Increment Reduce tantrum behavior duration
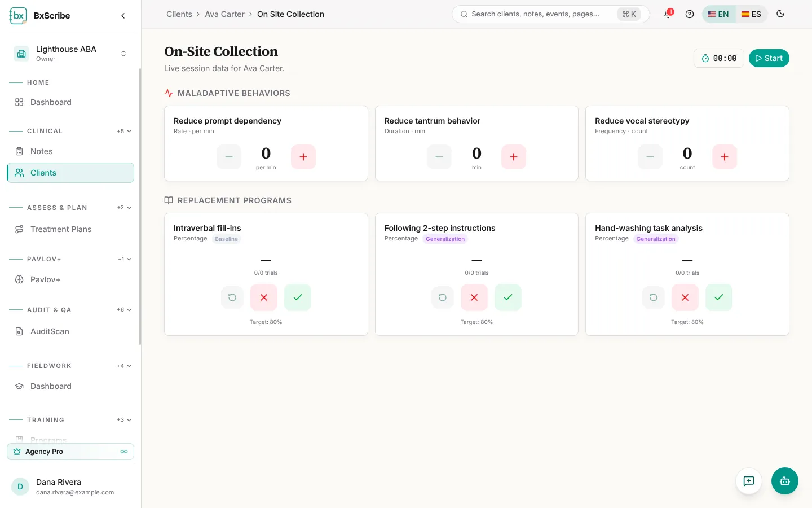The image size is (812, 508). [514, 157]
